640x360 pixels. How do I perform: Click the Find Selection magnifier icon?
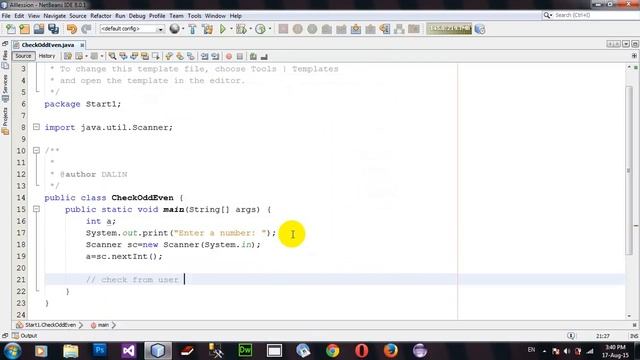coord(112,56)
